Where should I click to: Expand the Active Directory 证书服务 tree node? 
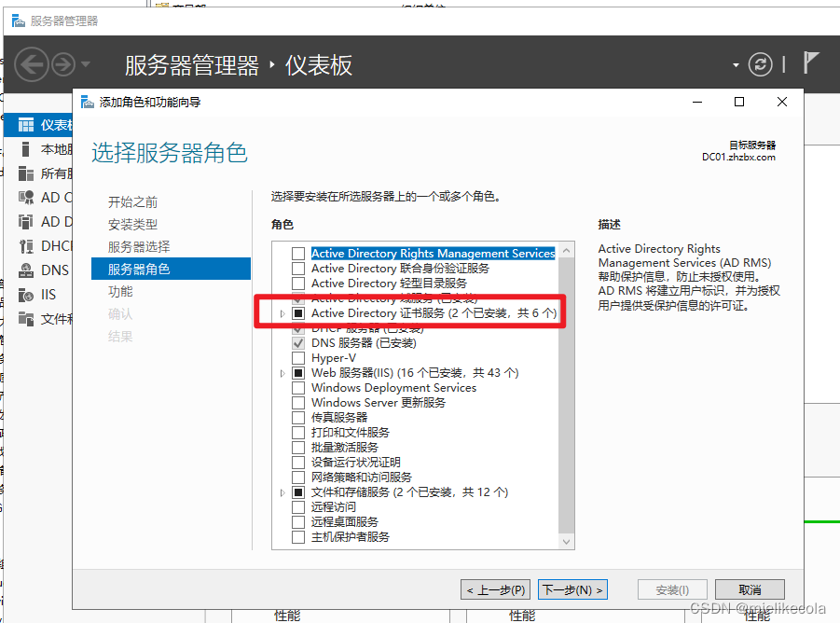(282, 313)
